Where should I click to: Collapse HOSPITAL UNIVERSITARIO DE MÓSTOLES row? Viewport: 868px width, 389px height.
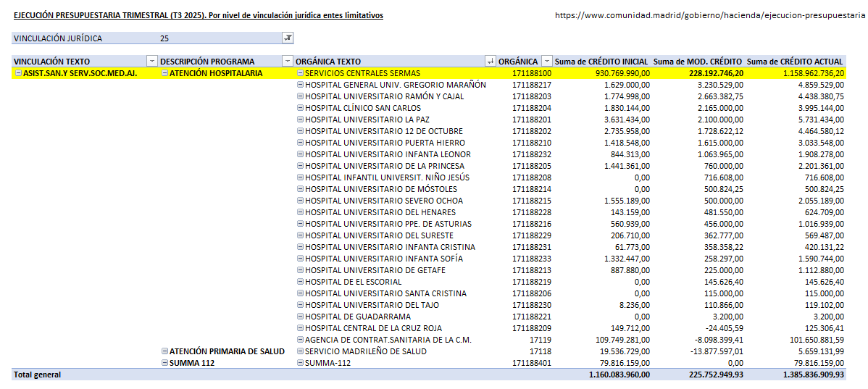click(x=300, y=189)
